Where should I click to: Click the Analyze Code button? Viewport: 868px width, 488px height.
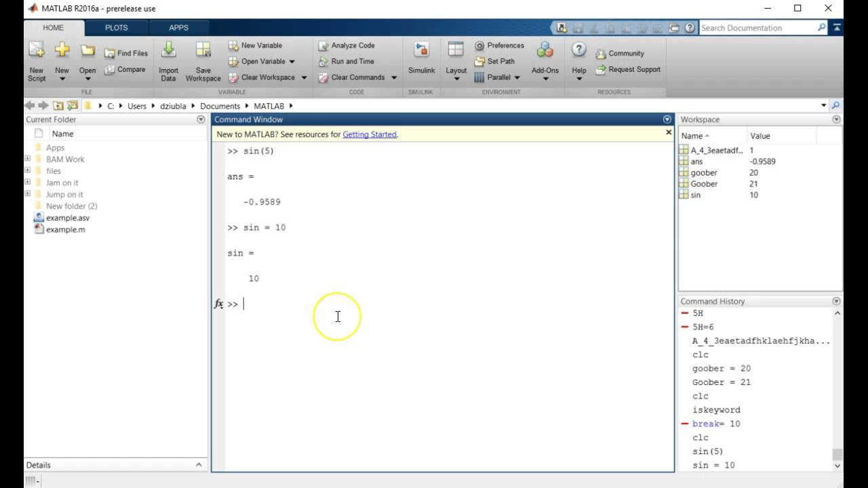click(x=346, y=45)
